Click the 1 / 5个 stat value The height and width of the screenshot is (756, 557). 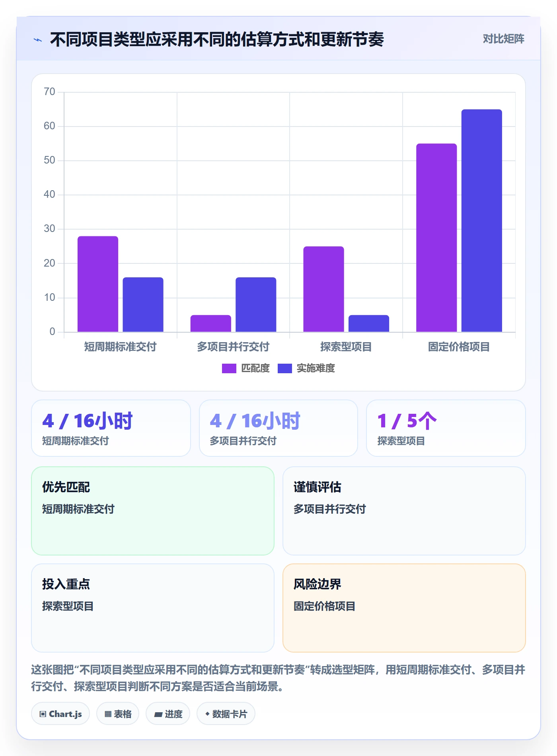click(x=407, y=421)
